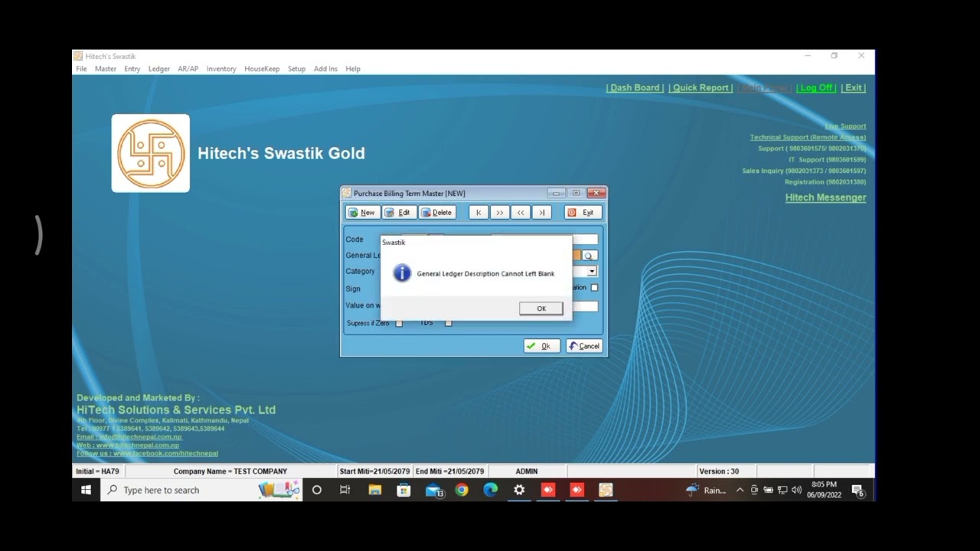Click the Code input field right side

[586, 240]
